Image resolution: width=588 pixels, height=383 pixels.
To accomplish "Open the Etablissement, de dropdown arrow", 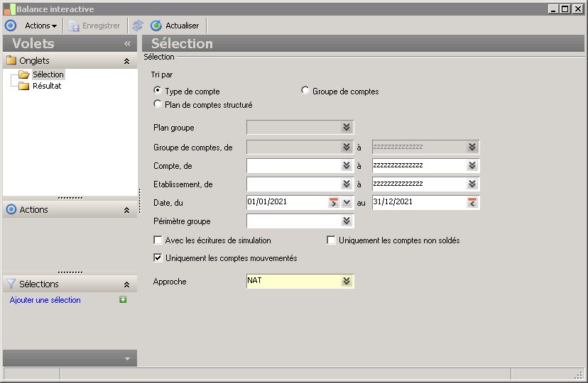I will point(347,184).
